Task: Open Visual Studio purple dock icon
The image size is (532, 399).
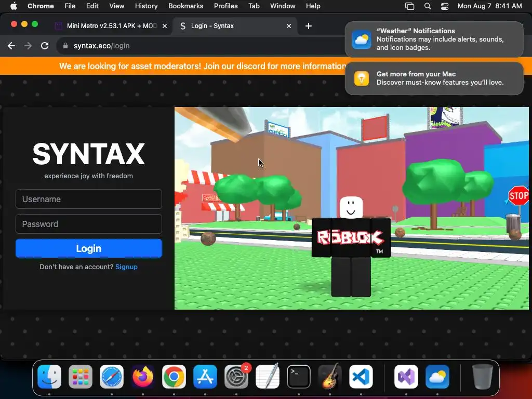Action: (x=406, y=377)
